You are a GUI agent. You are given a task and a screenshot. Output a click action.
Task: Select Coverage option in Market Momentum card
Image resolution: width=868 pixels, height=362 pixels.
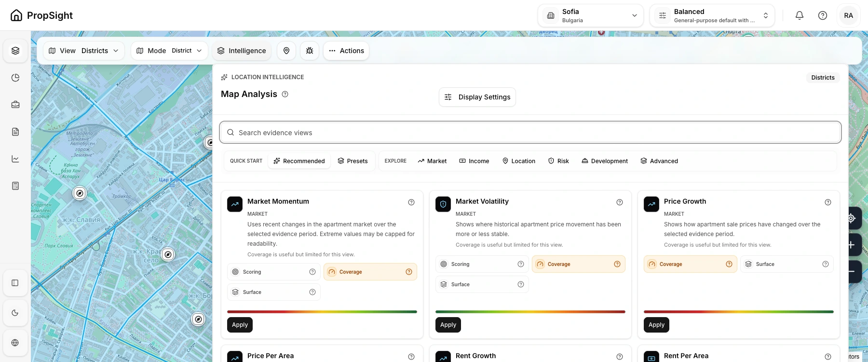[370, 272]
